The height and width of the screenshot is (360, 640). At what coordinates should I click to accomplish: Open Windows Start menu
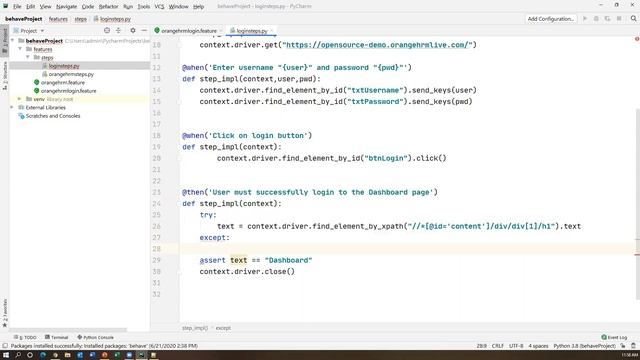coord(6,355)
